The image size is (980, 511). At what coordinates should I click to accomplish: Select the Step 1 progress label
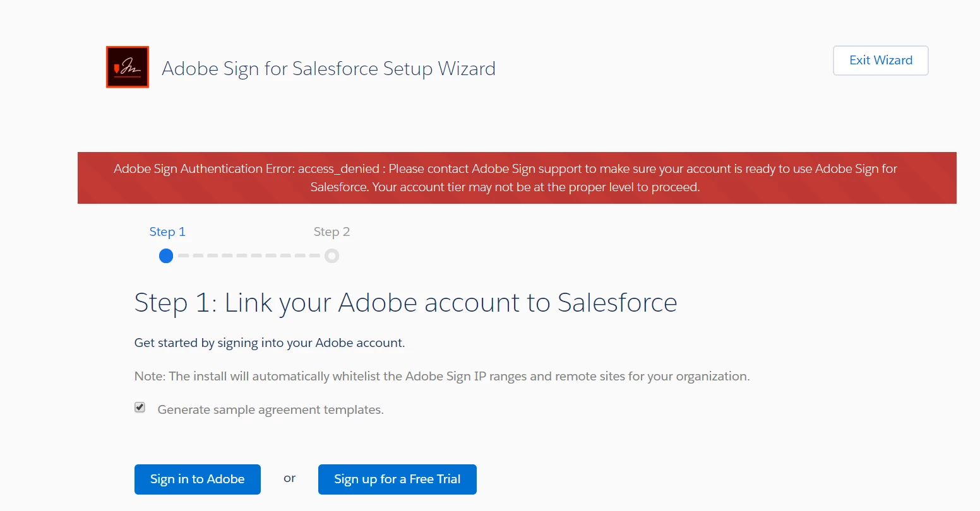pyautogui.click(x=167, y=232)
